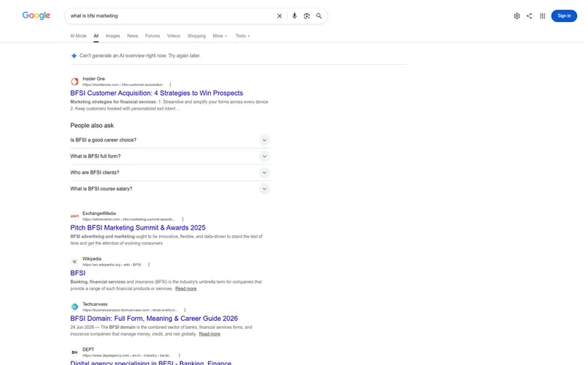Switch to Videos tab

point(173,35)
